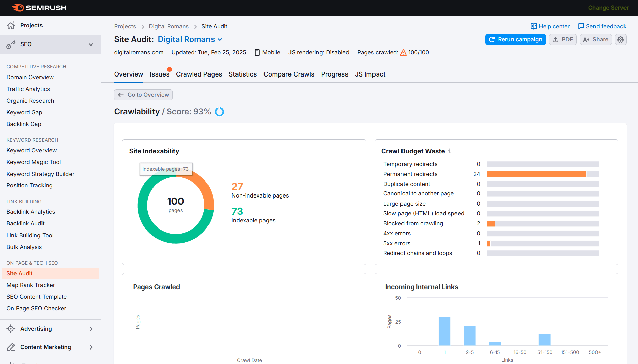Collapse the SEO section chevron
Viewport: 638px width, 364px height.
pos(91,44)
